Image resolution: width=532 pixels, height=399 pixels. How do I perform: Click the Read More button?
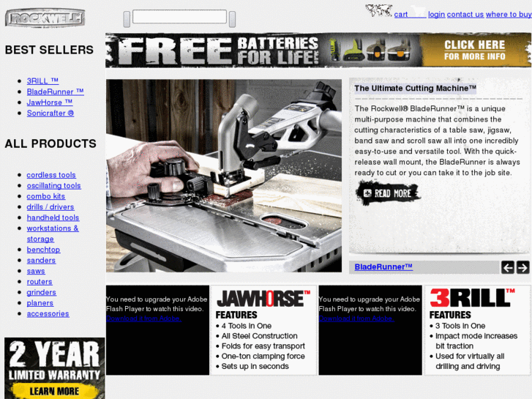pos(388,193)
